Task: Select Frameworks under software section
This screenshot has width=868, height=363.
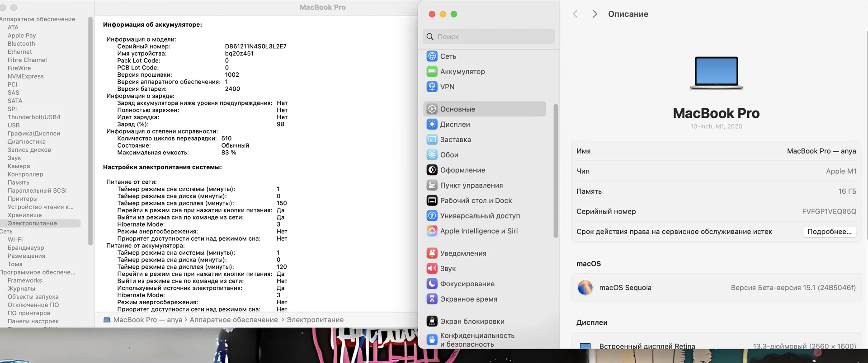Action: [x=25, y=281]
